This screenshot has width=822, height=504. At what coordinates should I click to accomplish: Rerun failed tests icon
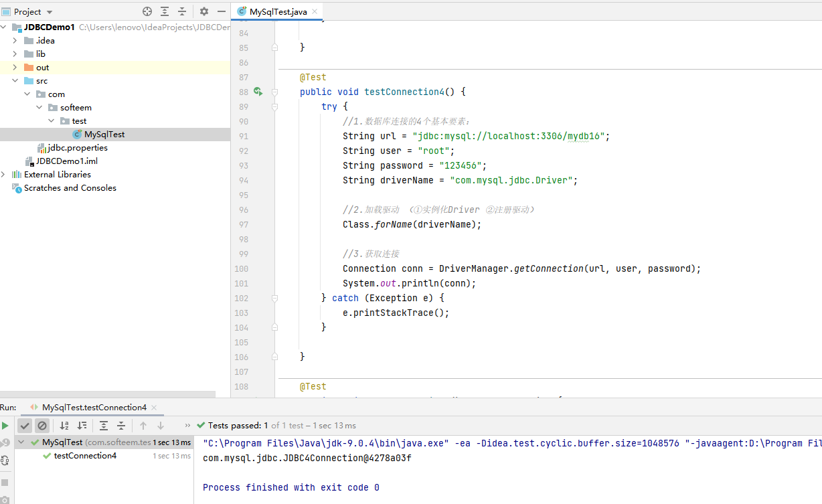[5, 442]
